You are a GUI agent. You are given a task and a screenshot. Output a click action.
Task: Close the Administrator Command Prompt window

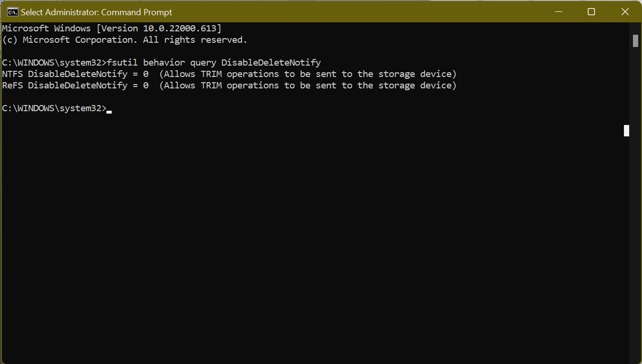(625, 12)
